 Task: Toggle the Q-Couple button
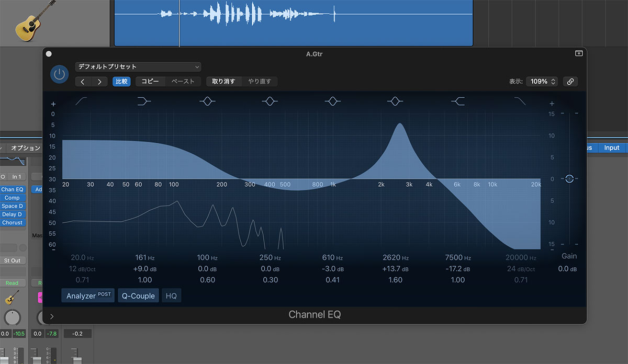tap(138, 295)
